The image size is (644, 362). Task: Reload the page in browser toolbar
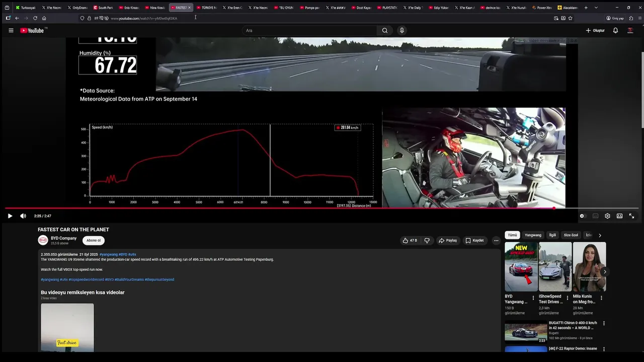click(x=35, y=18)
